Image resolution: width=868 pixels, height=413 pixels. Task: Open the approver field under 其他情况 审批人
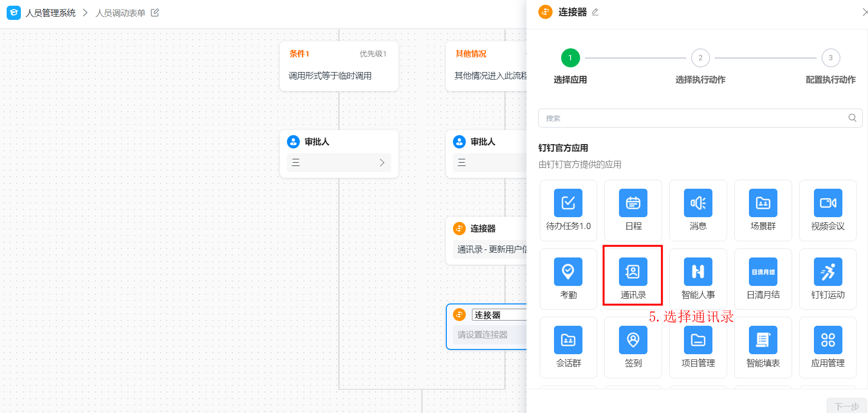(489, 163)
